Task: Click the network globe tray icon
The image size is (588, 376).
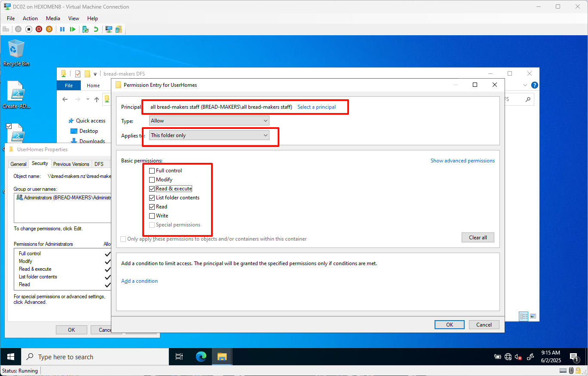Action: point(508,357)
